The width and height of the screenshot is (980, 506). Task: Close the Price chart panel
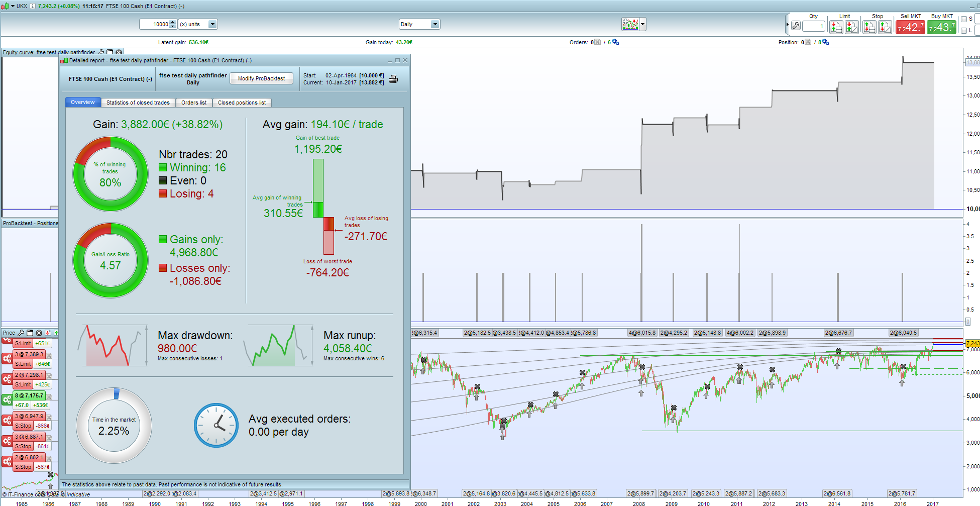39,333
